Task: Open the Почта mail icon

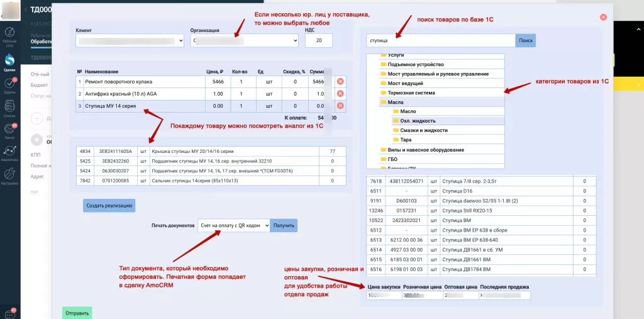Action: pyautogui.click(x=9, y=130)
